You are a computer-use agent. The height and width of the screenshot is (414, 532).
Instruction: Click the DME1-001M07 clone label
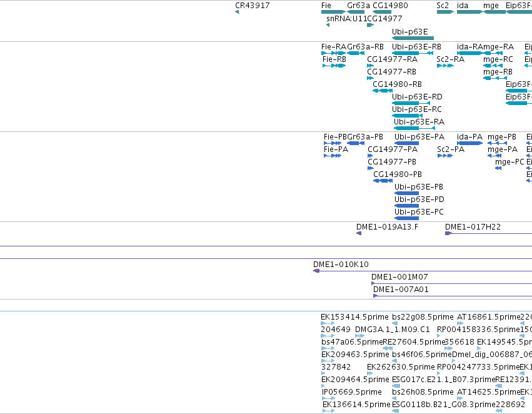click(x=399, y=278)
